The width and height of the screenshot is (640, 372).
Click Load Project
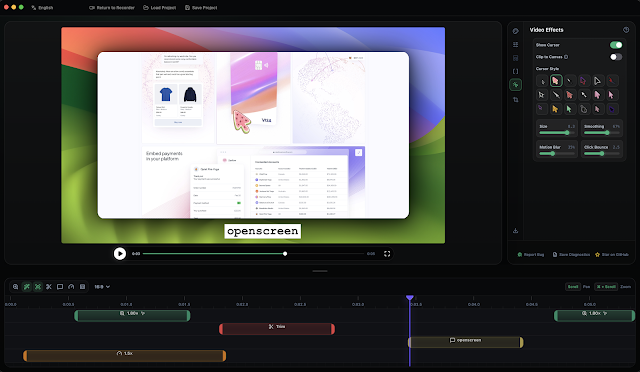pos(160,7)
